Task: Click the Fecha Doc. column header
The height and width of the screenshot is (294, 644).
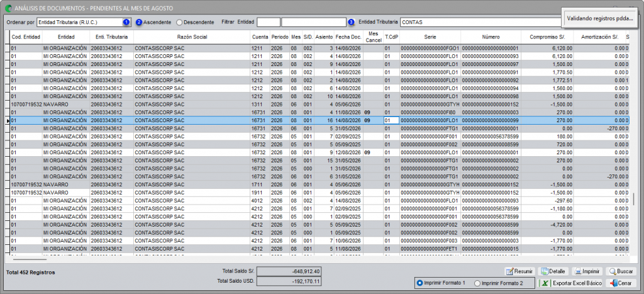Action: (x=348, y=37)
